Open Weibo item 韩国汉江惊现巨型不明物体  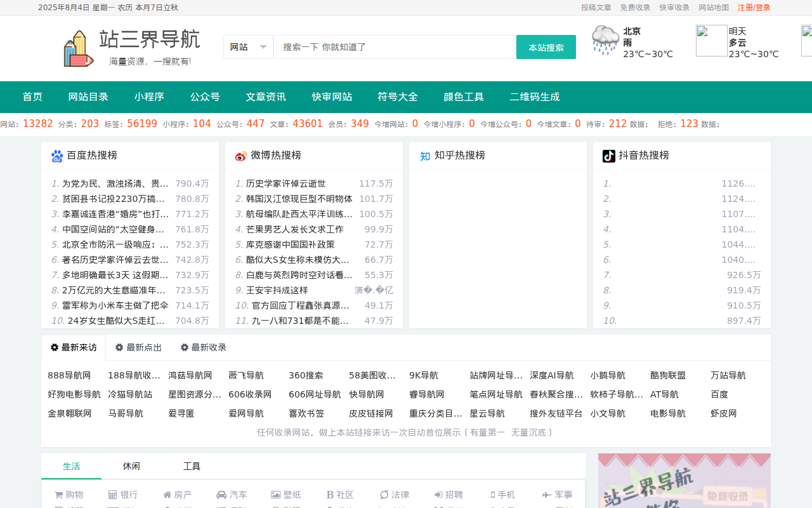[299, 199]
